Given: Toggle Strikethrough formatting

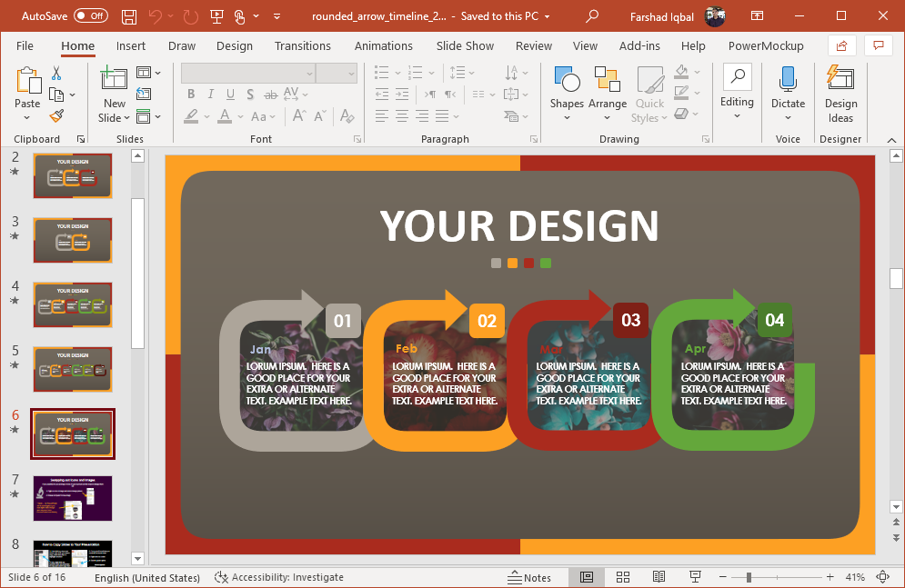Looking at the screenshot, I should pos(270,94).
